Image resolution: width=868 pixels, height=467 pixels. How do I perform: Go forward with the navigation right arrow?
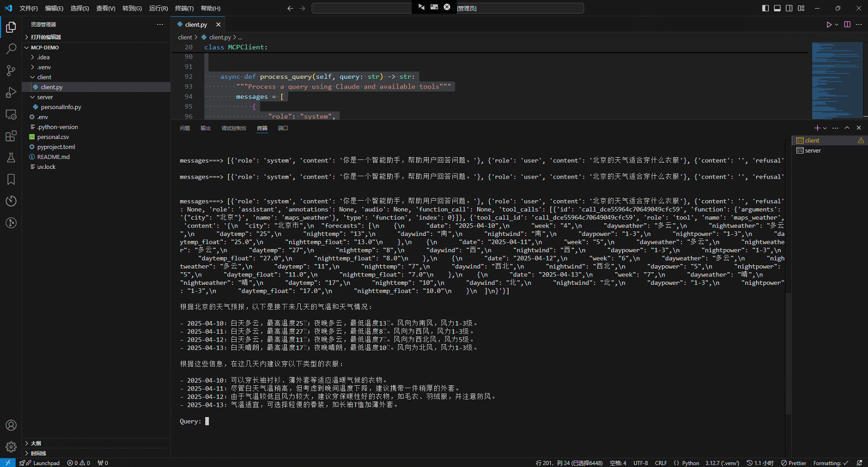[302, 8]
